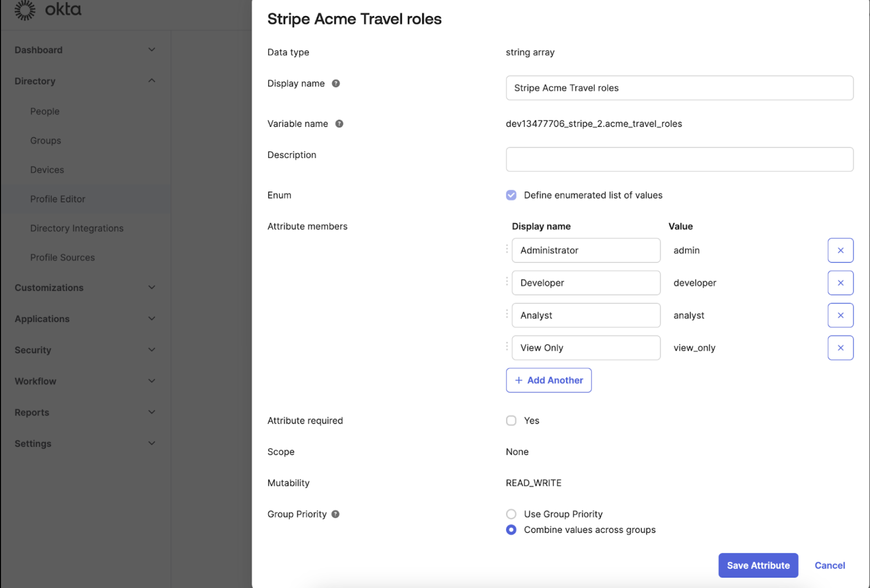Click the READ_WRITE mutability value
Image resolution: width=870 pixels, height=588 pixels.
[x=533, y=483]
